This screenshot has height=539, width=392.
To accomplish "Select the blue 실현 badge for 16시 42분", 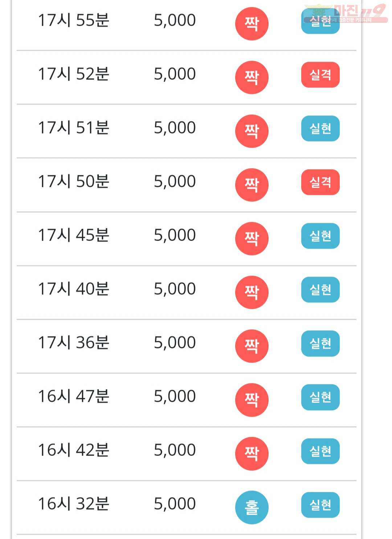I will coord(320,451).
